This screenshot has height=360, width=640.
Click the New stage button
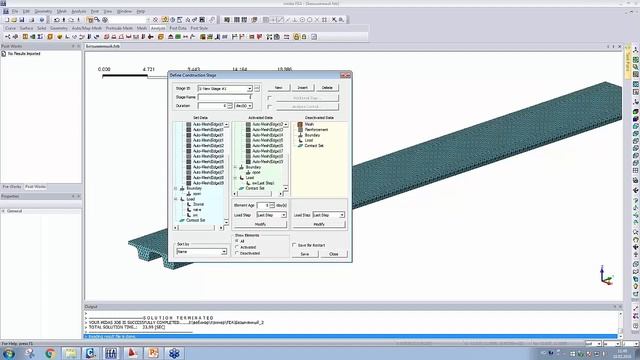pyautogui.click(x=279, y=88)
